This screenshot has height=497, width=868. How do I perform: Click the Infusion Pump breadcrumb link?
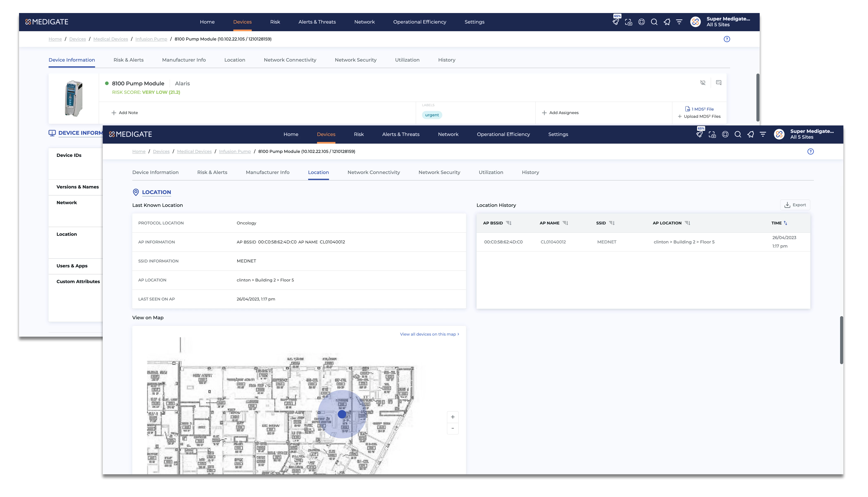click(x=235, y=151)
